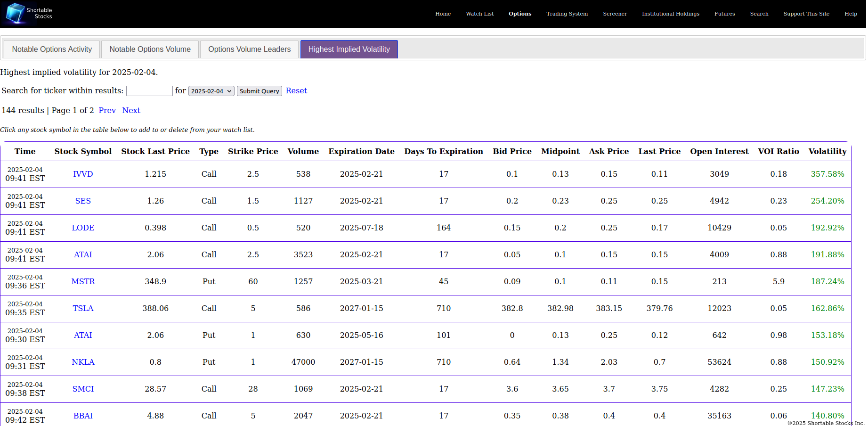Open the Search menu item
This screenshot has width=868, height=426.
(759, 14)
